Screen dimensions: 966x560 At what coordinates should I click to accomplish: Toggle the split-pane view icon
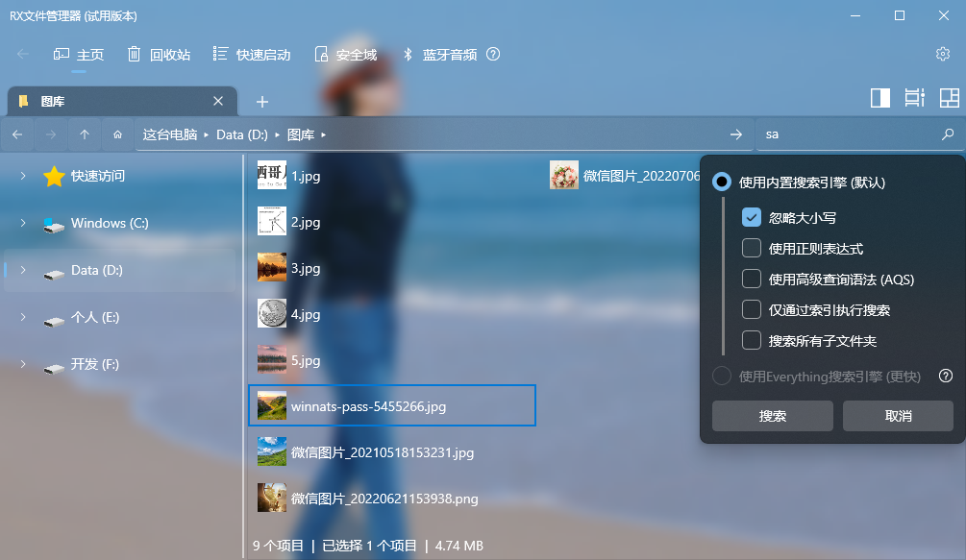(880, 98)
